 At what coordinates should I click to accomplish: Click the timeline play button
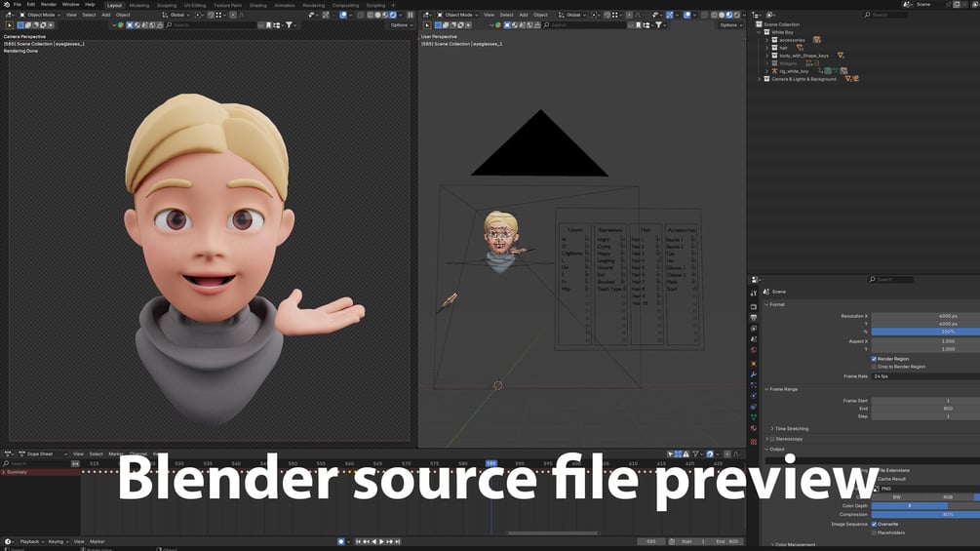(x=381, y=541)
